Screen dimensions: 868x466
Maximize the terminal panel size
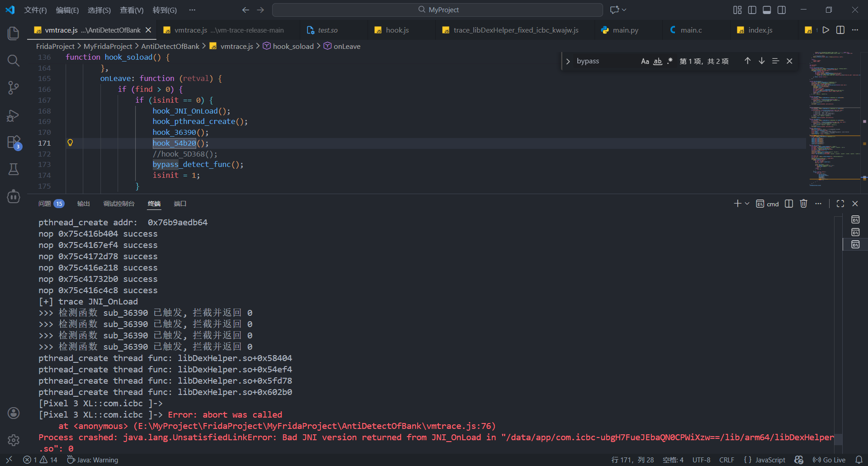tap(840, 204)
